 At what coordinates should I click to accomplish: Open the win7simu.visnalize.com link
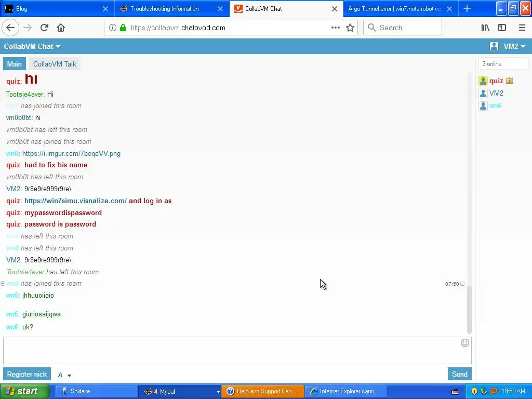pos(75,201)
